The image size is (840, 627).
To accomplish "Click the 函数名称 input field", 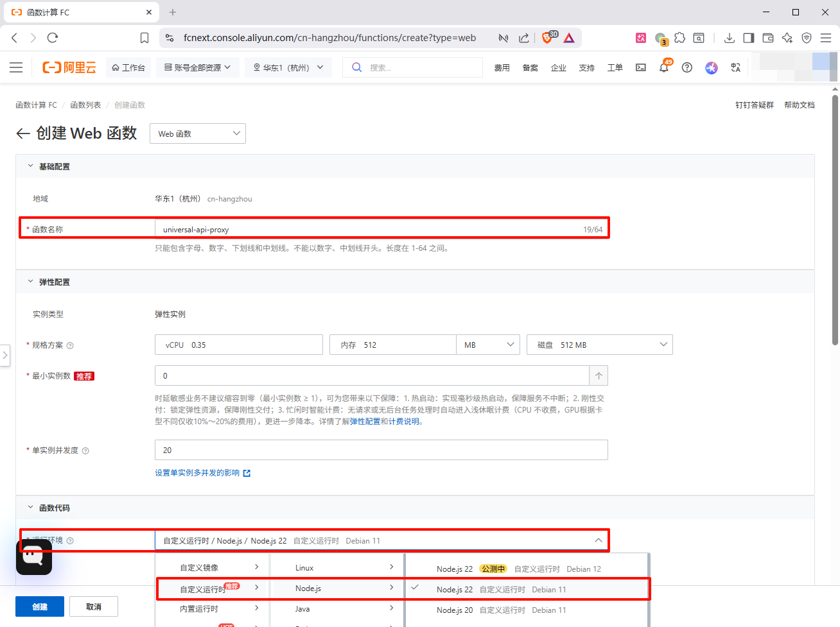I will click(x=366, y=229).
